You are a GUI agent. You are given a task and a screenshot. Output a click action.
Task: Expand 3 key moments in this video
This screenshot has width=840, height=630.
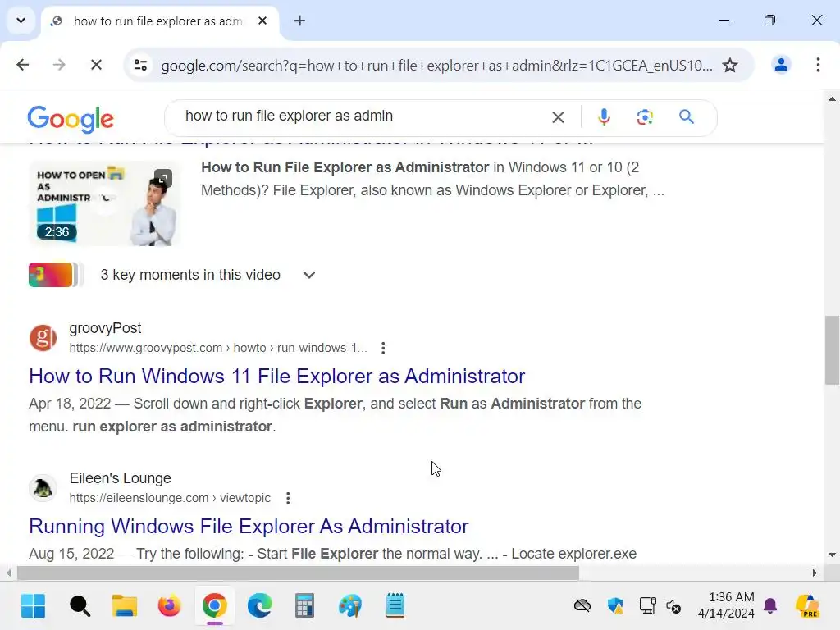(309, 275)
